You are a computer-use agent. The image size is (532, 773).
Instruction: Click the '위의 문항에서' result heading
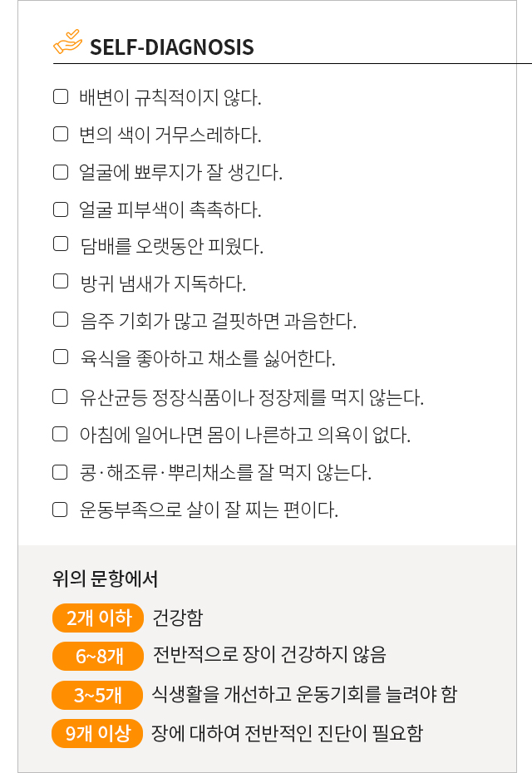(105, 579)
